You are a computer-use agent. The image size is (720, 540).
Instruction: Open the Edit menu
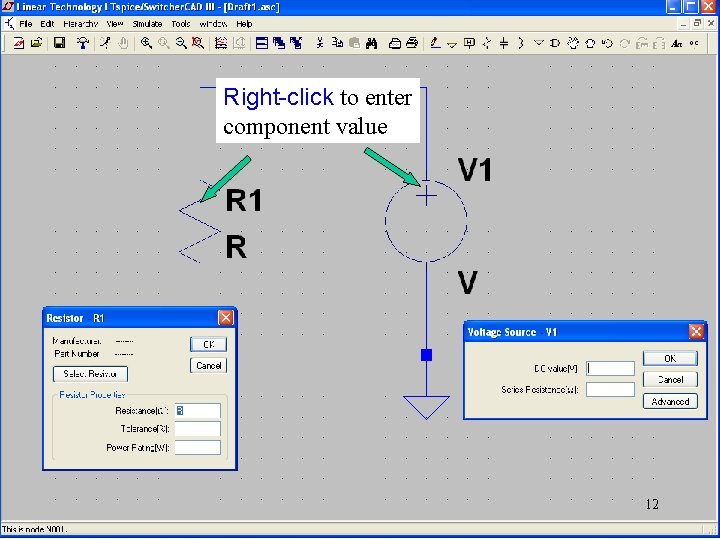click(x=47, y=24)
